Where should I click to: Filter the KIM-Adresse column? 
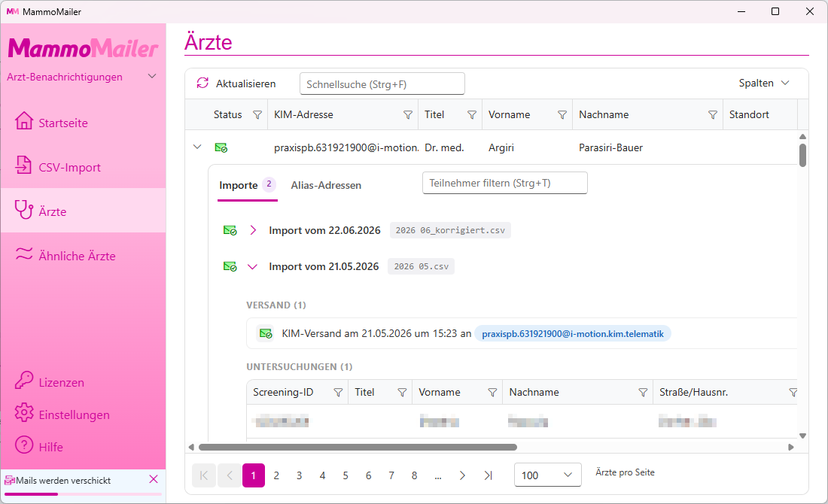pos(408,114)
